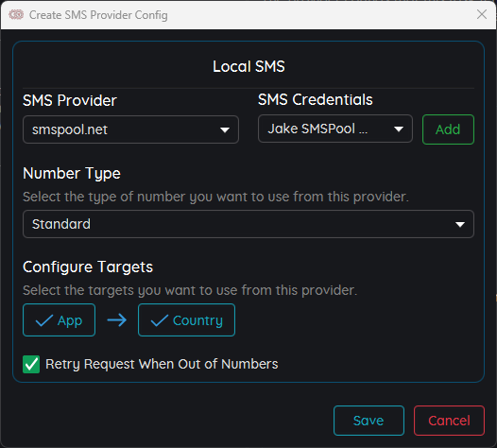Click the checkmark icon on the Country target
The image size is (497, 448).
coord(160,320)
